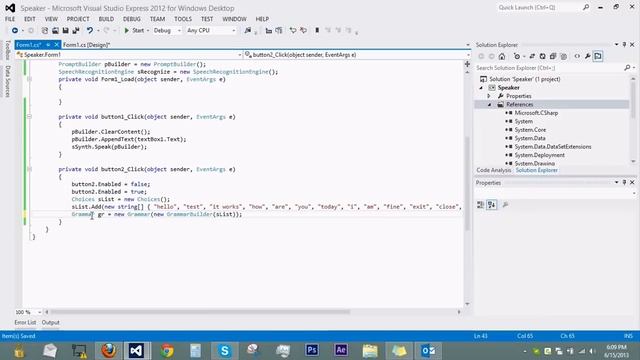
Task: Open the Error List tab
Action: click(25, 322)
